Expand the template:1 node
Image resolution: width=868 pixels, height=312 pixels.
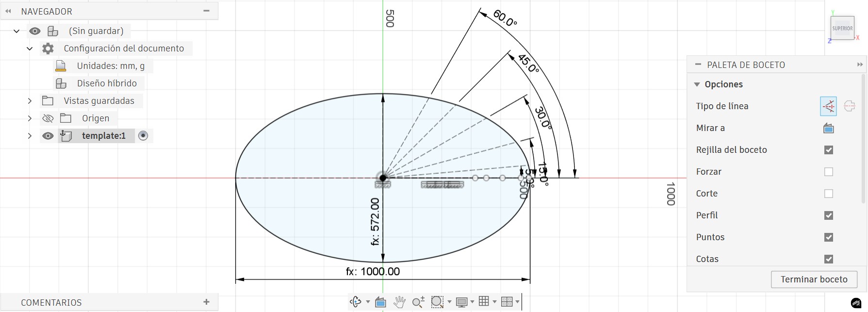tap(30, 136)
